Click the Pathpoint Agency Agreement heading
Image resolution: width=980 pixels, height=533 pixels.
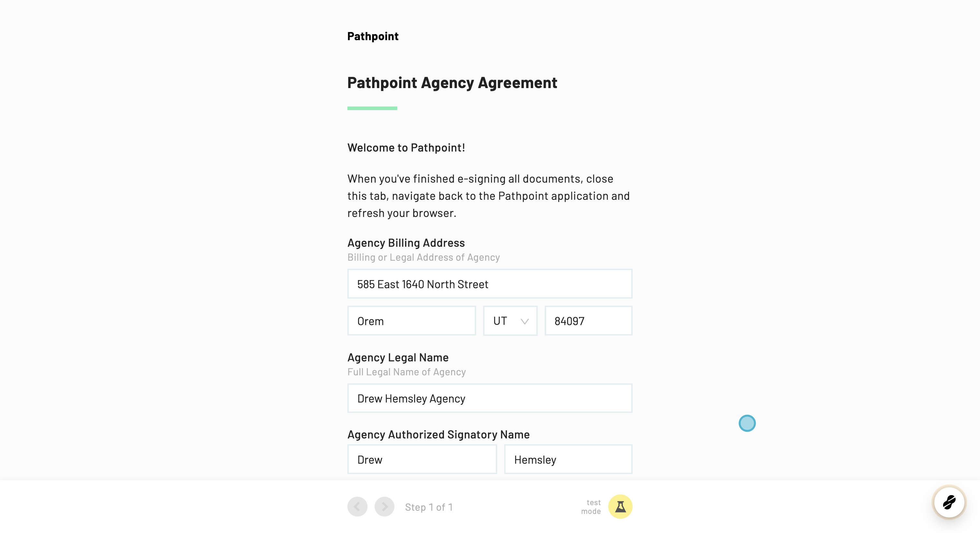point(452,83)
